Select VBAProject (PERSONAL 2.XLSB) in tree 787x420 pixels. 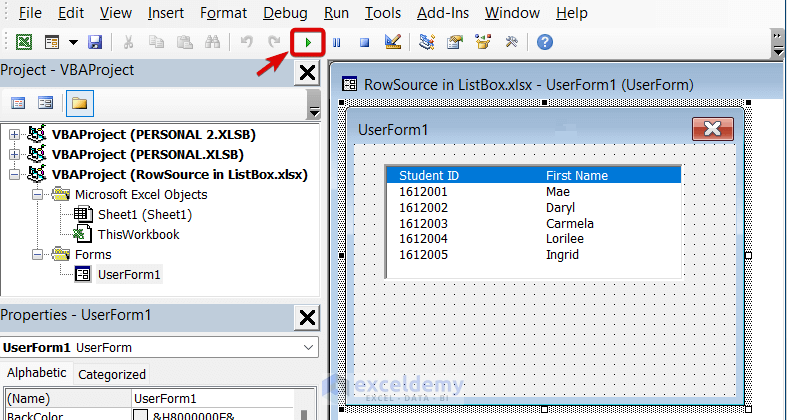pos(154,134)
